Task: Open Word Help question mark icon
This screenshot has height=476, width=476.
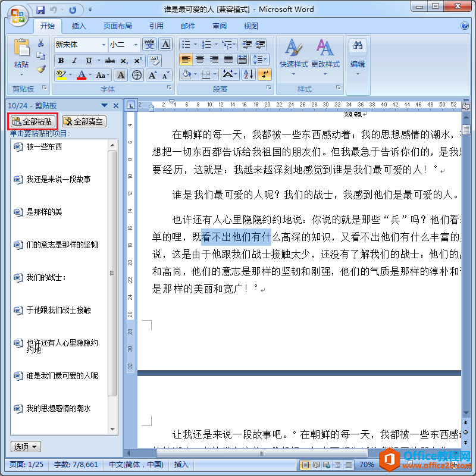Action: (465, 26)
